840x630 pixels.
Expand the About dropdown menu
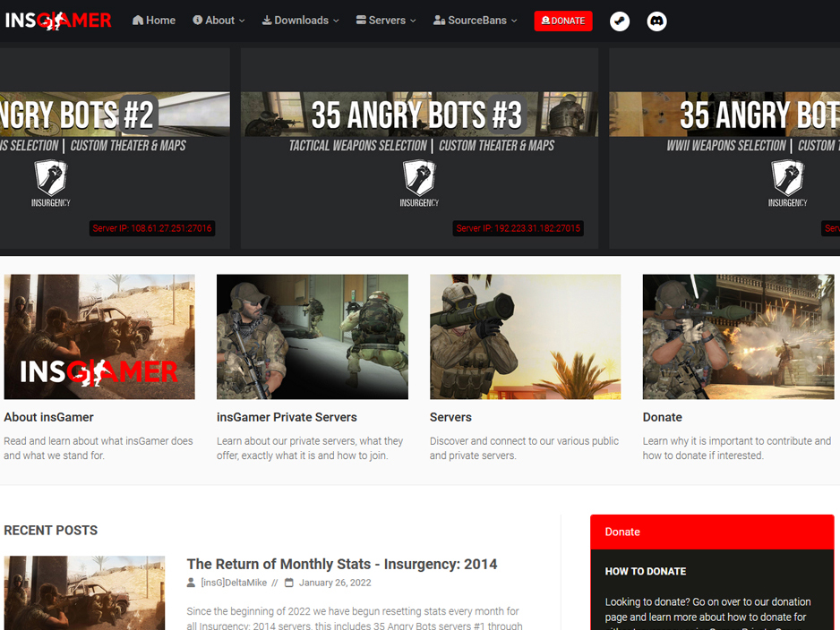219,21
